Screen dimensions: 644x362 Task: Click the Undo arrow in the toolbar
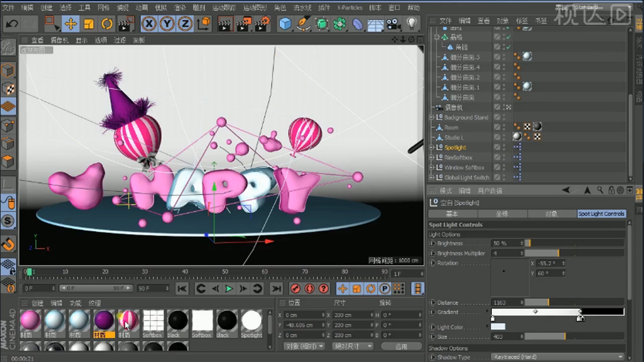tap(12, 24)
